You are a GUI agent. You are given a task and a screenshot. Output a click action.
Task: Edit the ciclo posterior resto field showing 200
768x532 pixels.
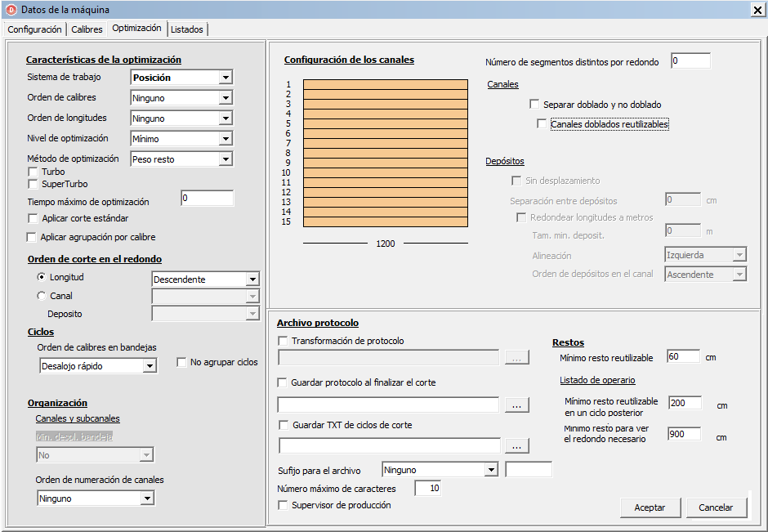pyautogui.click(x=685, y=403)
